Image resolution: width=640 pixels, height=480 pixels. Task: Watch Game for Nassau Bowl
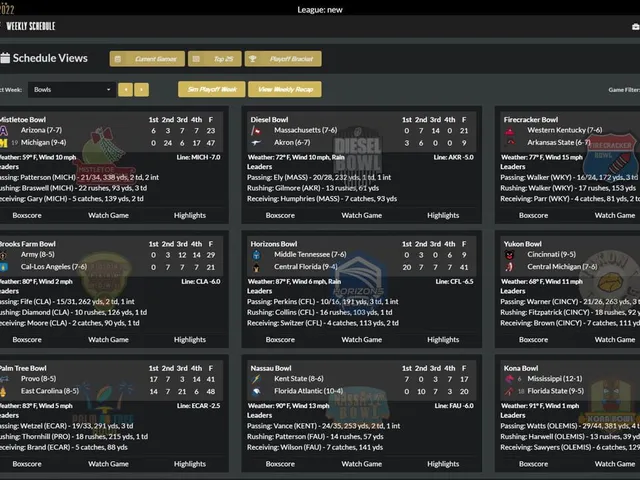pos(362,464)
